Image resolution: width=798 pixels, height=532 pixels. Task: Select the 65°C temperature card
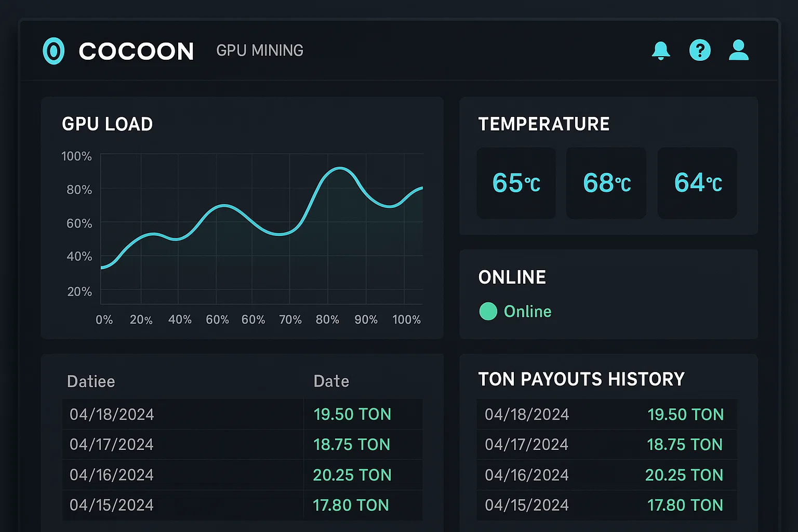pyautogui.click(x=516, y=183)
